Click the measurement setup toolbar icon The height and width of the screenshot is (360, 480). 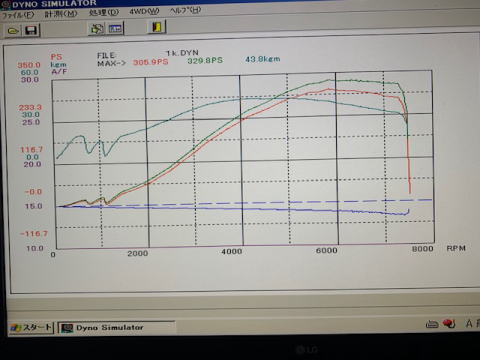tap(97, 29)
